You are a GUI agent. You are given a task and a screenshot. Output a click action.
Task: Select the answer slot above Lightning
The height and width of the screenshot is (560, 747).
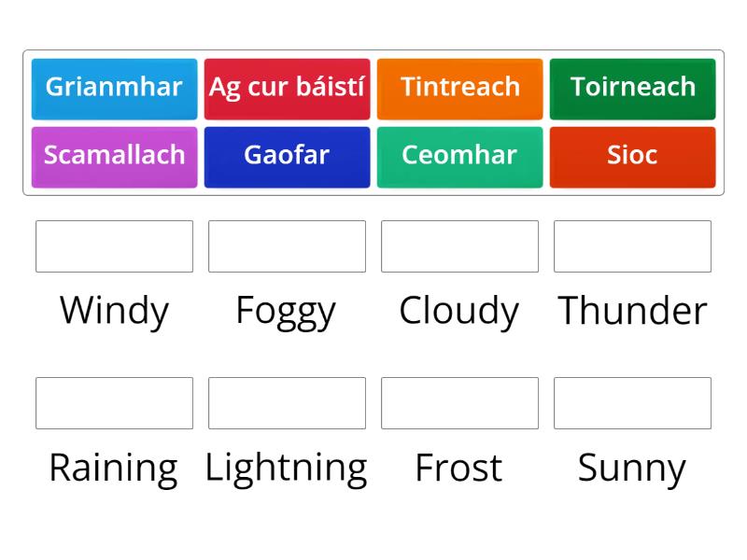coord(287,403)
